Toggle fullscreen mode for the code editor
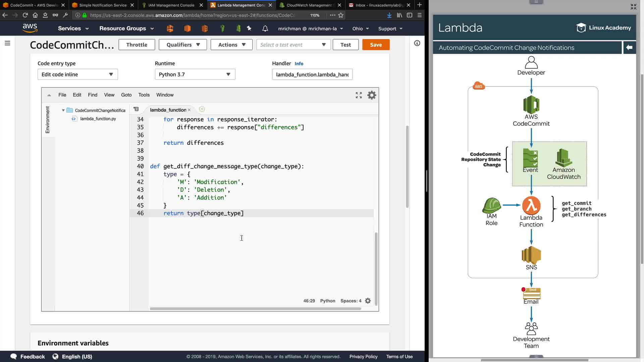 tap(359, 95)
